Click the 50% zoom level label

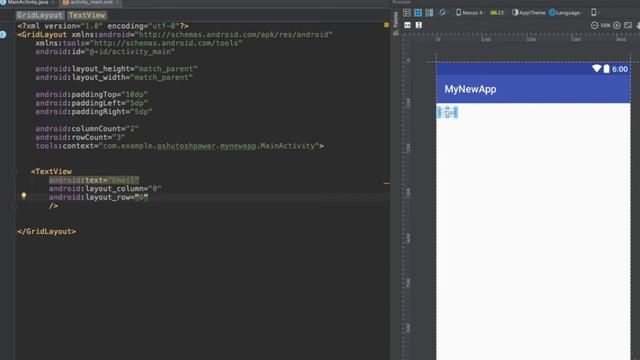click(x=605, y=25)
